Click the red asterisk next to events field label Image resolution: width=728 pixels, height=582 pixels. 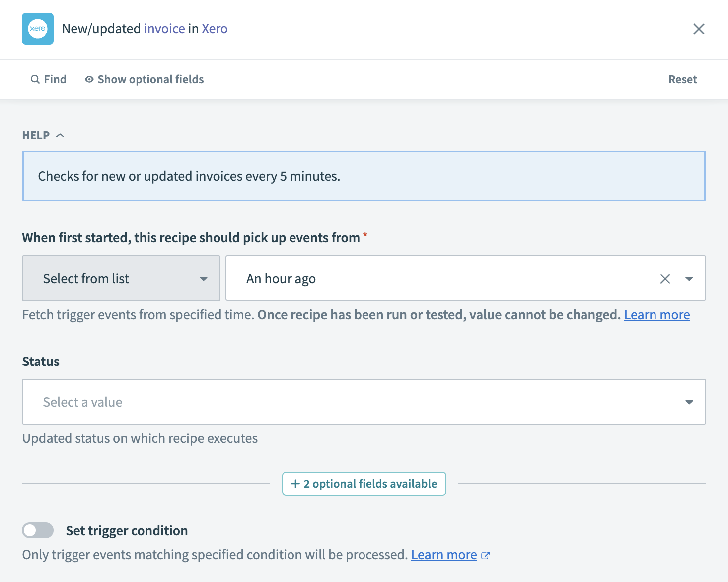tap(365, 237)
